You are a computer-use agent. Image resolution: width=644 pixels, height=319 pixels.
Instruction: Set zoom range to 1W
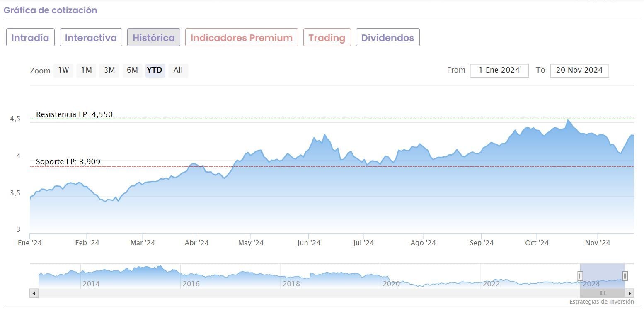click(x=63, y=70)
